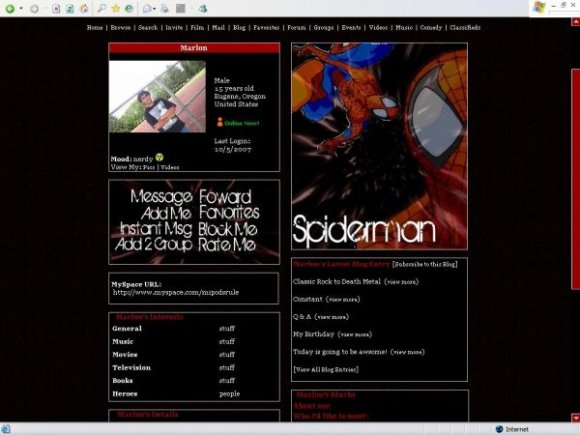Click the red scrollbar up arrow

(x=576, y=22)
